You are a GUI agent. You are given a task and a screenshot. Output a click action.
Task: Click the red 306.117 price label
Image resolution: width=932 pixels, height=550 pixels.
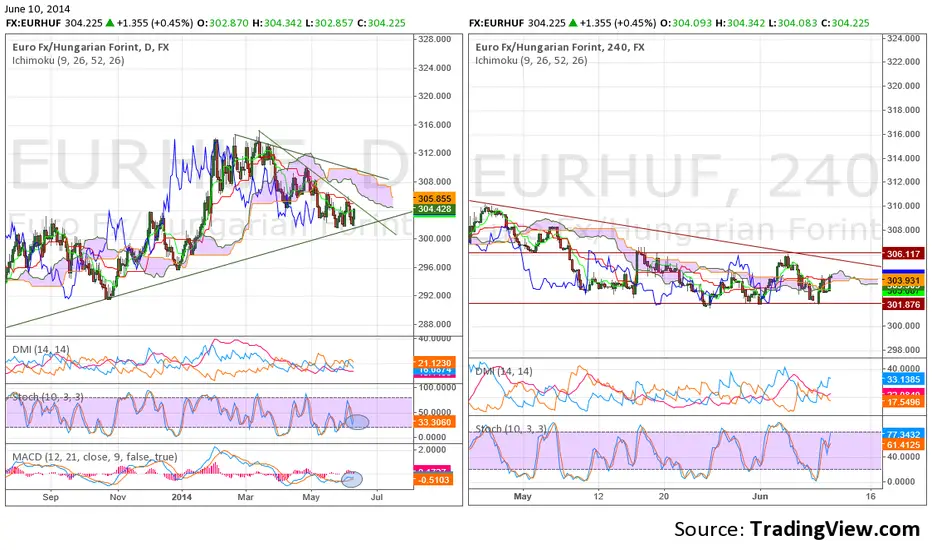coord(903,254)
